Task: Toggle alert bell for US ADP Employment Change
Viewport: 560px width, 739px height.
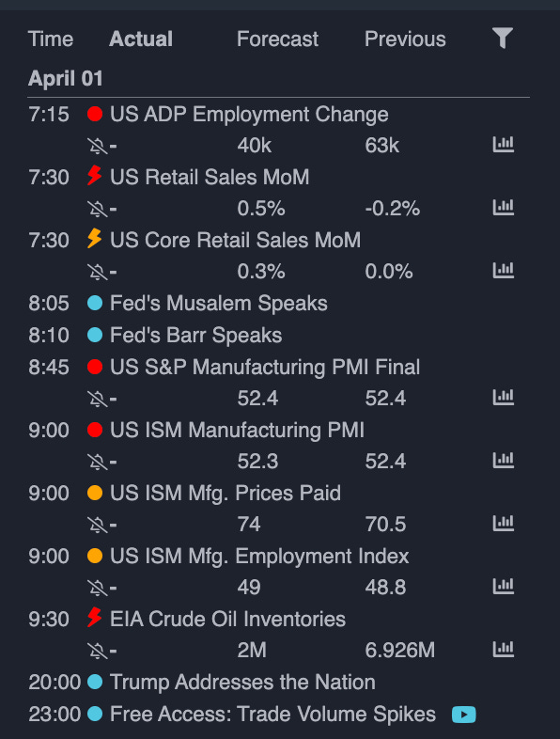Action: [98, 146]
